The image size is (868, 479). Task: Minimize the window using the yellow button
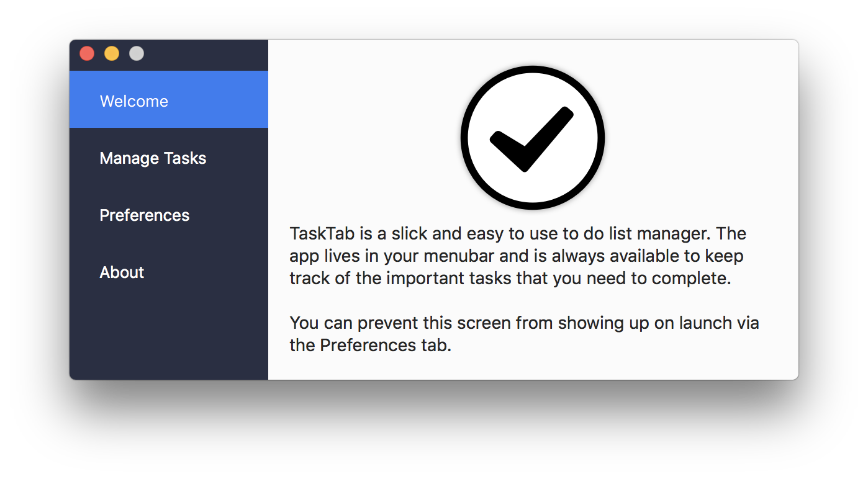[112, 54]
